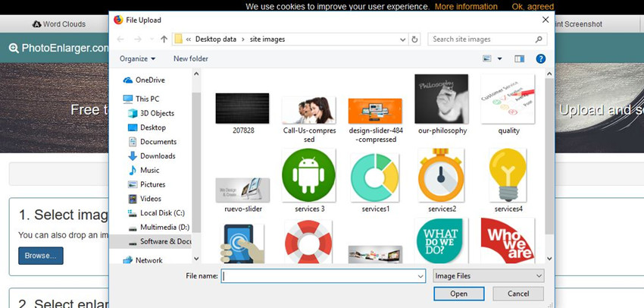Click the Open button
Screen dimensions: 644x308
pos(458,294)
